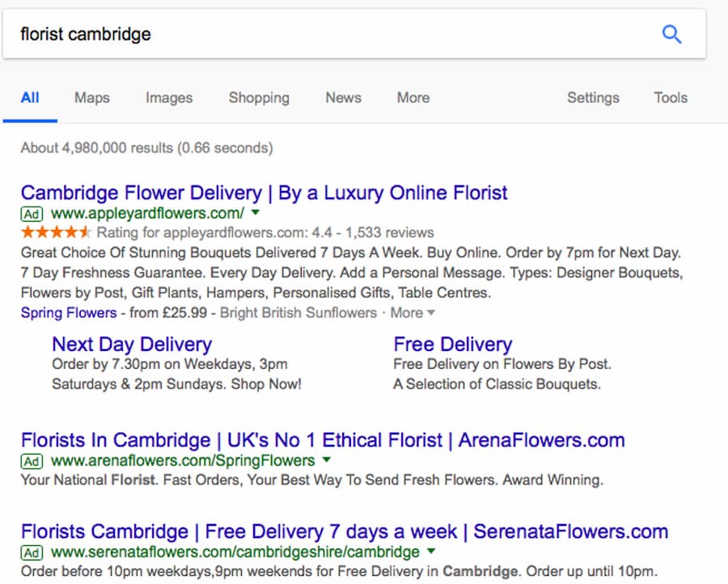The image size is (728, 584).
Task: Expand the arrow next to appleyardflowers.com URL
Action: point(255,213)
